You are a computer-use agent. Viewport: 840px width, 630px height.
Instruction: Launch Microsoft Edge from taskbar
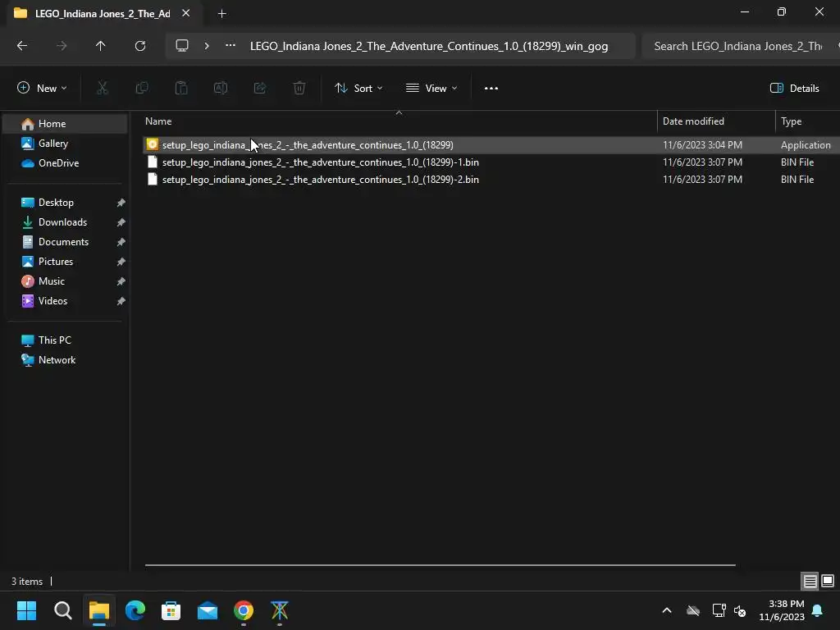point(135,610)
